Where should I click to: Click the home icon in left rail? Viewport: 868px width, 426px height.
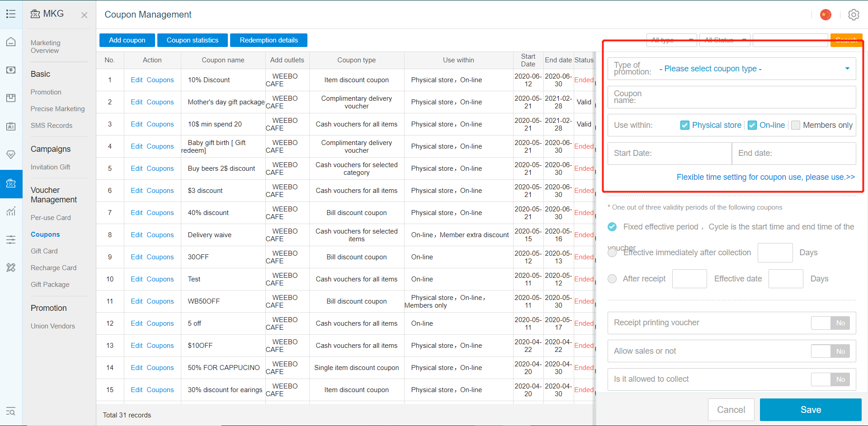[x=11, y=42]
